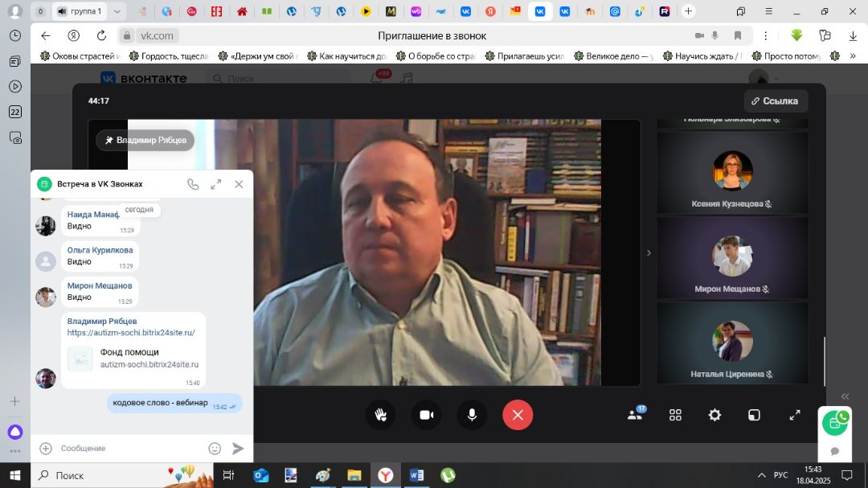Image resolution: width=868 pixels, height=488 pixels.
Task: Open Ольга Курилкова profile name in chat
Action: pos(100,250)
